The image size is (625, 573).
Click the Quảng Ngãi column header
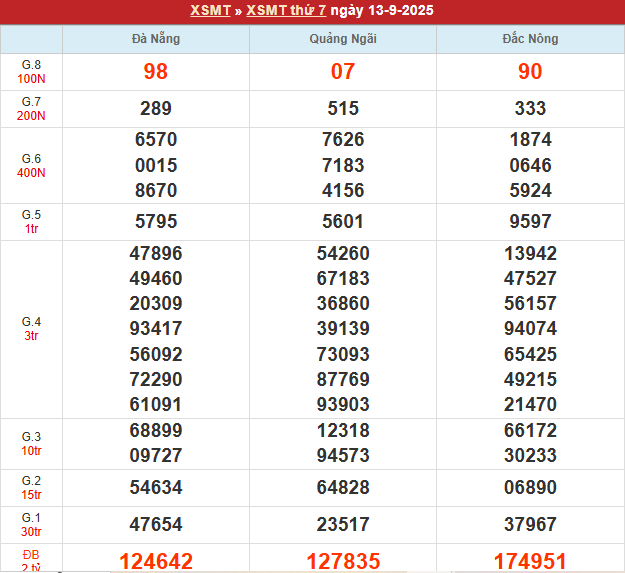(343, 39)
